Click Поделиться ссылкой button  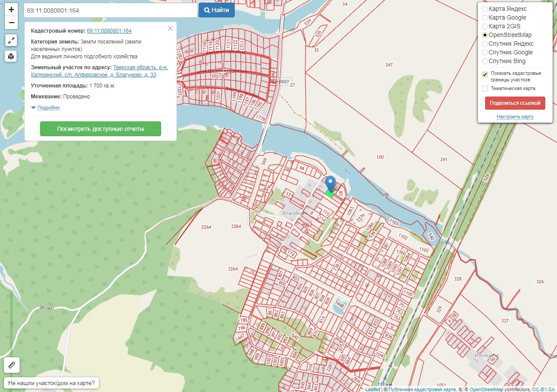[x=515, y=103]
